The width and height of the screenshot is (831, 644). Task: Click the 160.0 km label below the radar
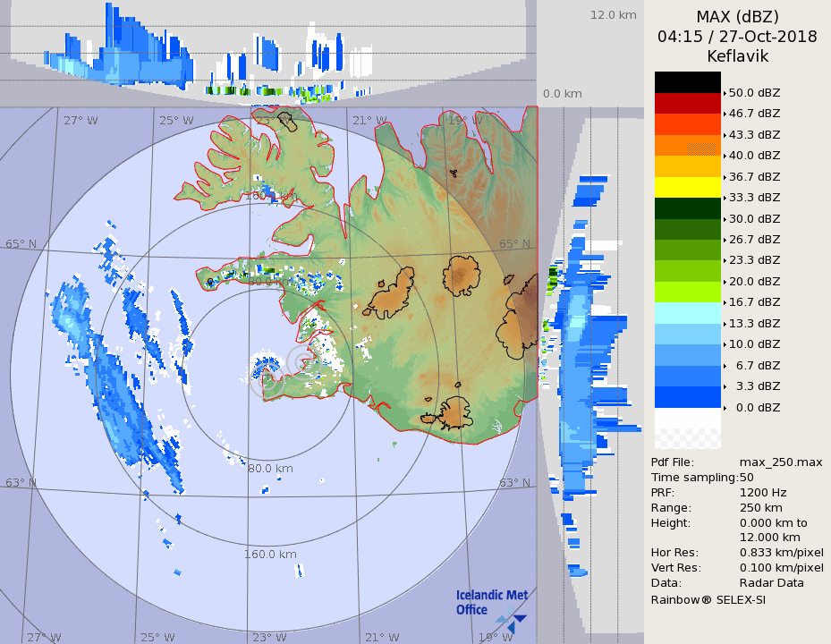[x=270, y=555]
